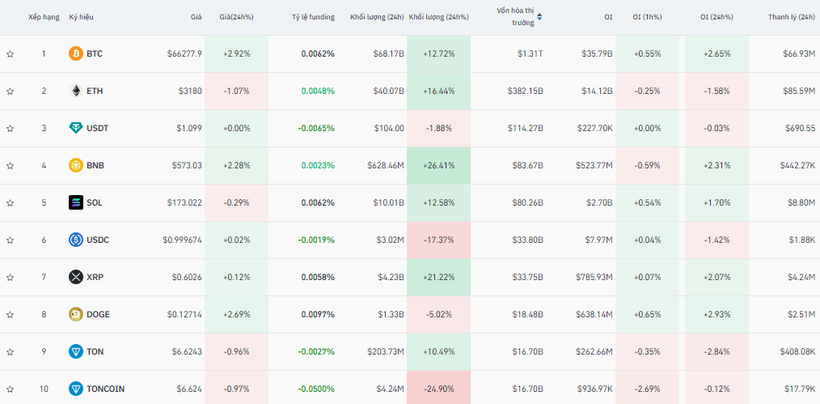This screenshot has height=404, width=820.
Task: Sort by Thanh lý (24h) header
Action: coord(792,17)
